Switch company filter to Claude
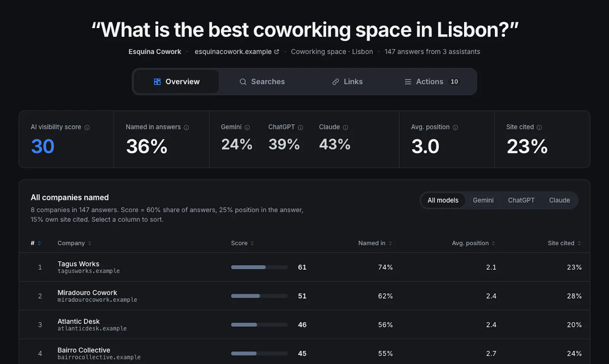609x364 pixels. [x=559, y=200]
